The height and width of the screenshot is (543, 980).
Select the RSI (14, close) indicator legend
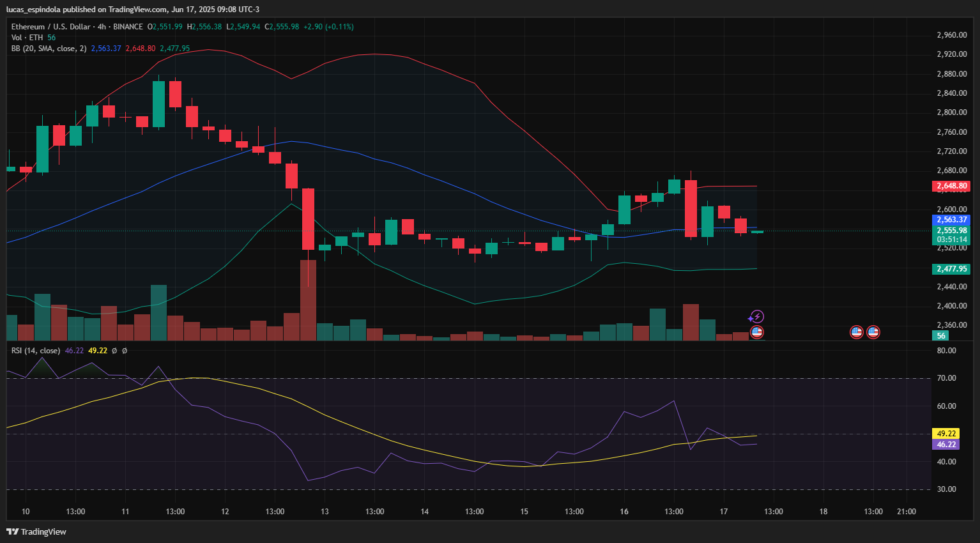[x=36, y=351]
